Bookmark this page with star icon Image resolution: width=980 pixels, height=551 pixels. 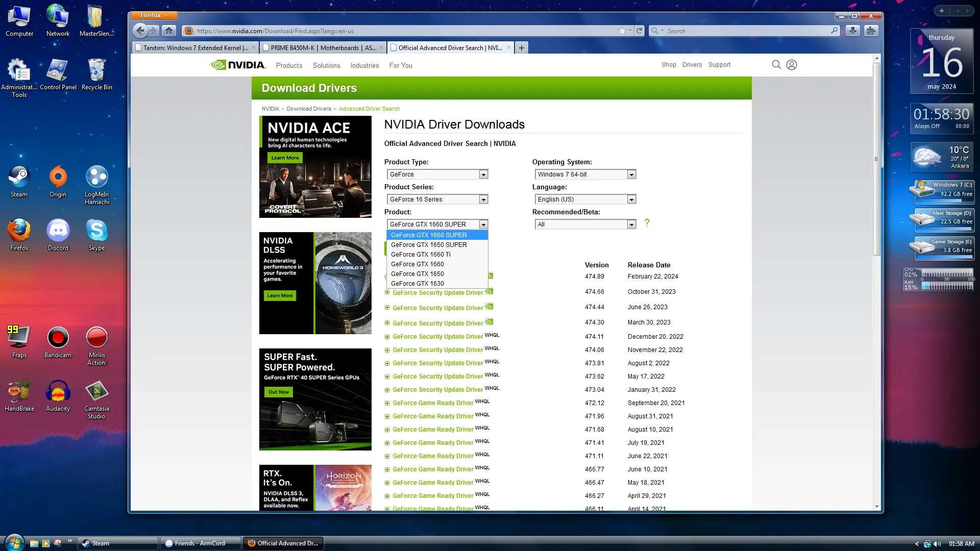click(x=622, y=31)
